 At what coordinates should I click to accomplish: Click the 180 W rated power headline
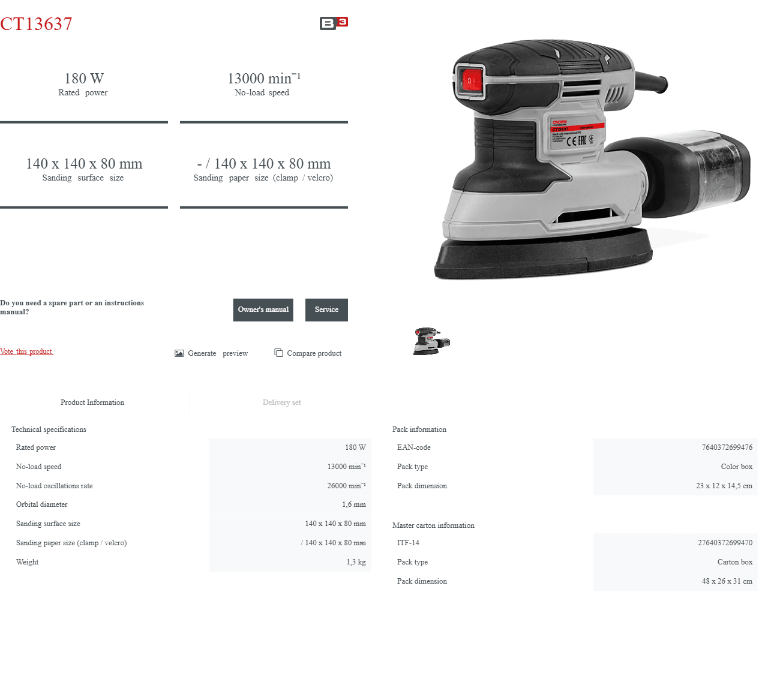click(84, 79)
